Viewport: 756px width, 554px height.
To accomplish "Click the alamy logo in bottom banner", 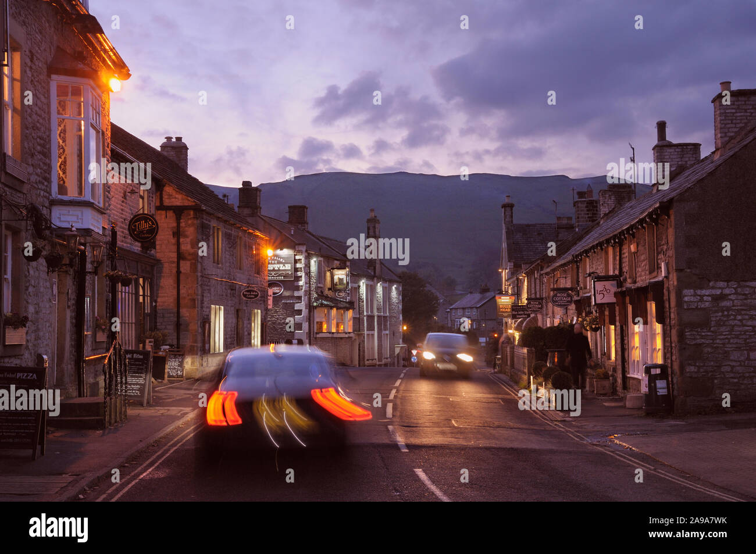I will pyautogui.click(x=59, y=528).
